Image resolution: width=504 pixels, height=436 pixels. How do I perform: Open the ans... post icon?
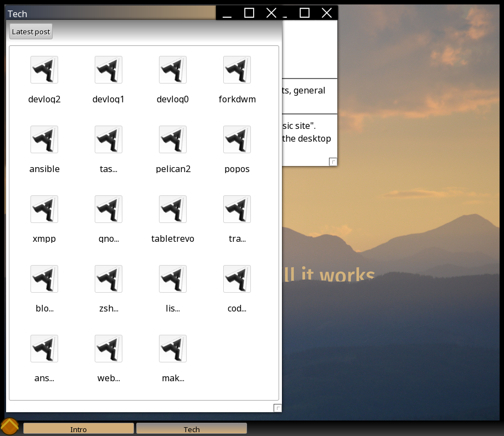point(44,349)
